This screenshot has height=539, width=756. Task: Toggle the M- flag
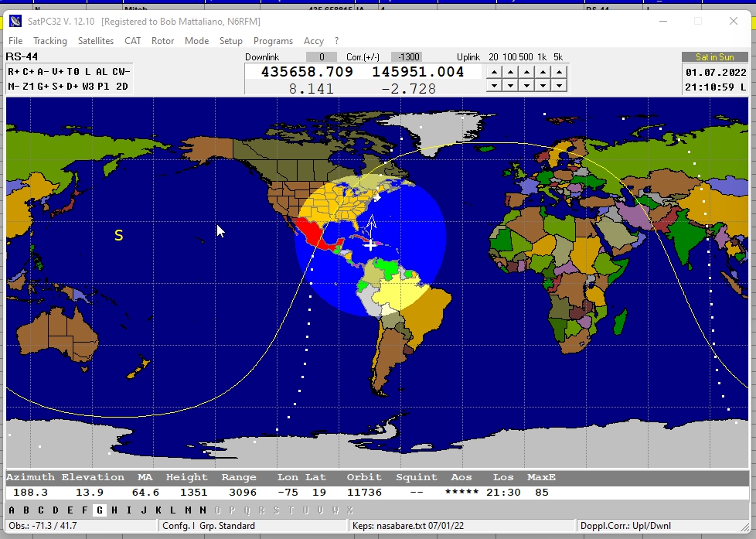click(x=13, y=87)
